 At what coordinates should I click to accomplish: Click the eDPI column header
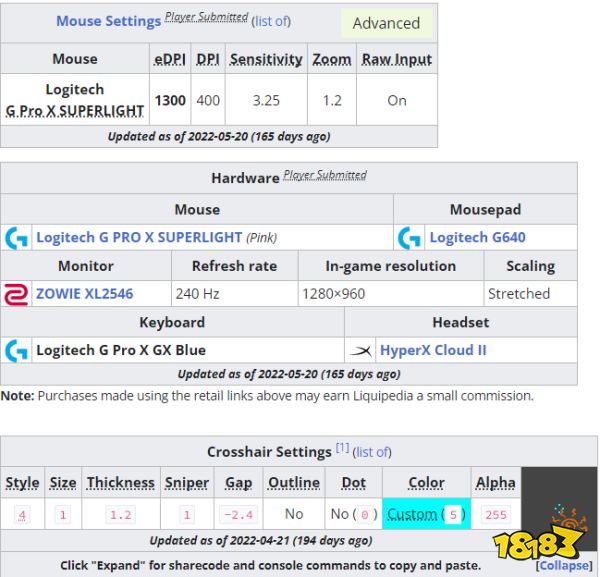click(x=170, y=59)
